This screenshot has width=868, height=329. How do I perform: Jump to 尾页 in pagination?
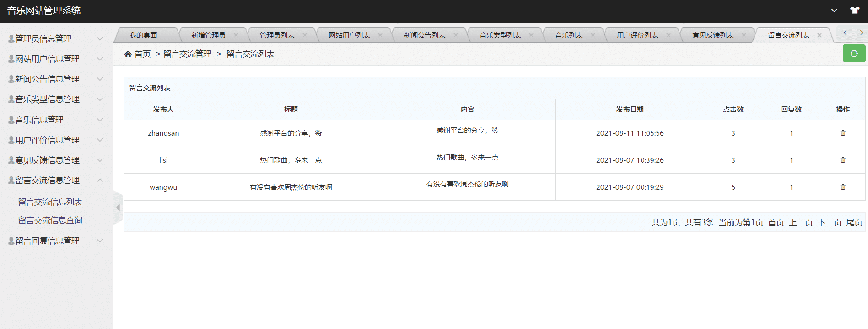point(854,223)
